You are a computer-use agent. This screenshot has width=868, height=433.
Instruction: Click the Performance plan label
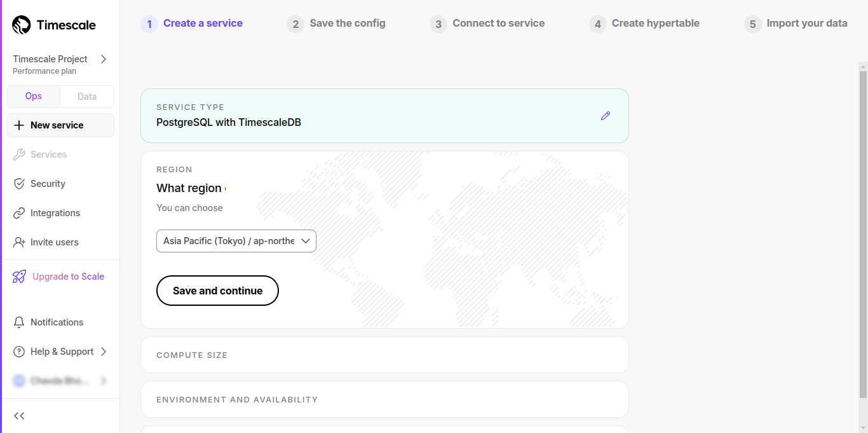pyautogui.click(x=44, y=71)
